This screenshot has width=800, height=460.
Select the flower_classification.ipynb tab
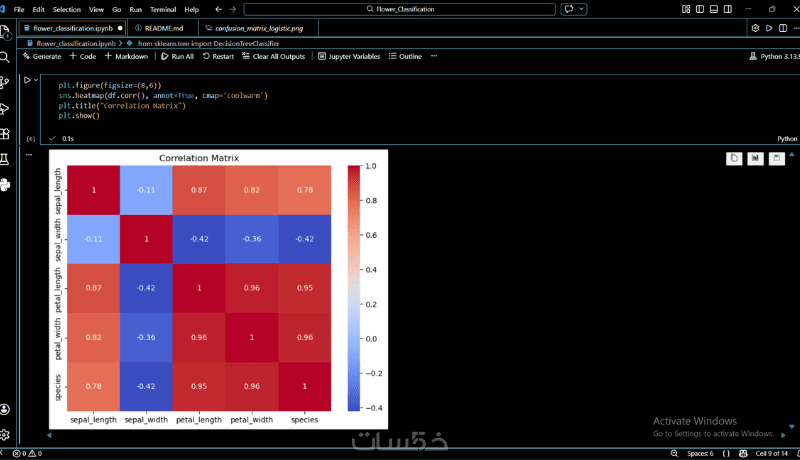[x=73, y=28]
